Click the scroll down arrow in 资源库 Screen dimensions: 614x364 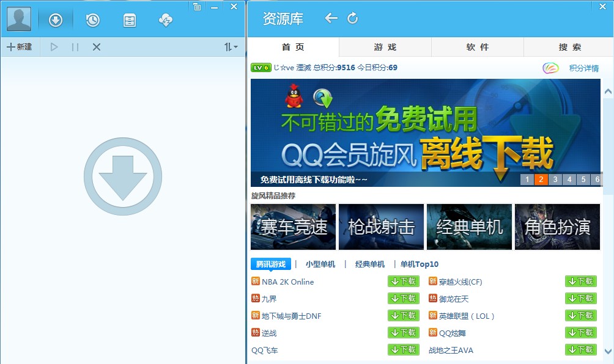pyautogui.click(x=608, y=351)
